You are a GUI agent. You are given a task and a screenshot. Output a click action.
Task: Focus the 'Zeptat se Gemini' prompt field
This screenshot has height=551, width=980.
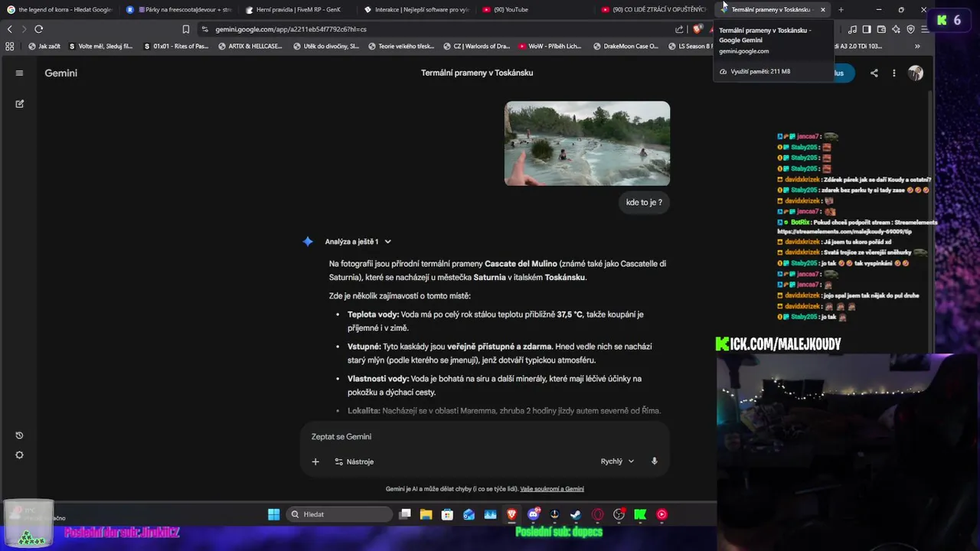[x=485, y=436]
